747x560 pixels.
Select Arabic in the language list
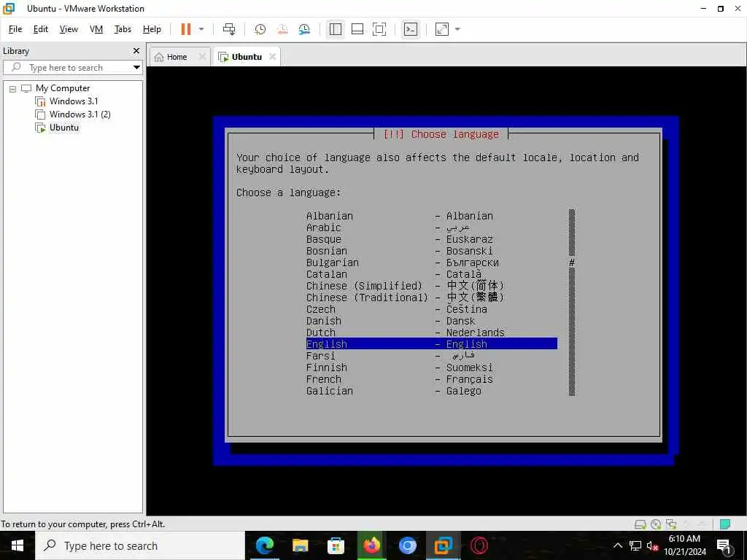pos(432,227)
